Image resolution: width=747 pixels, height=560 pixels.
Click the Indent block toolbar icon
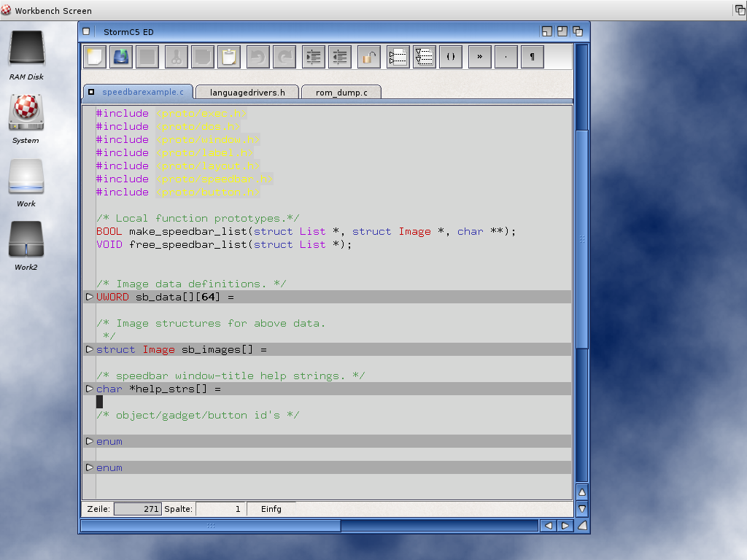pos(314,57)
